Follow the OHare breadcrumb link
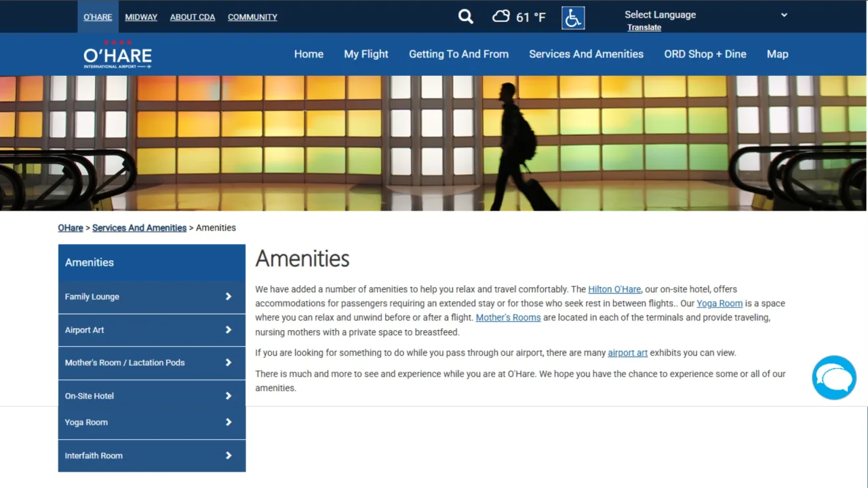Viewport: 868px width, 488px height. pos(71,228)
